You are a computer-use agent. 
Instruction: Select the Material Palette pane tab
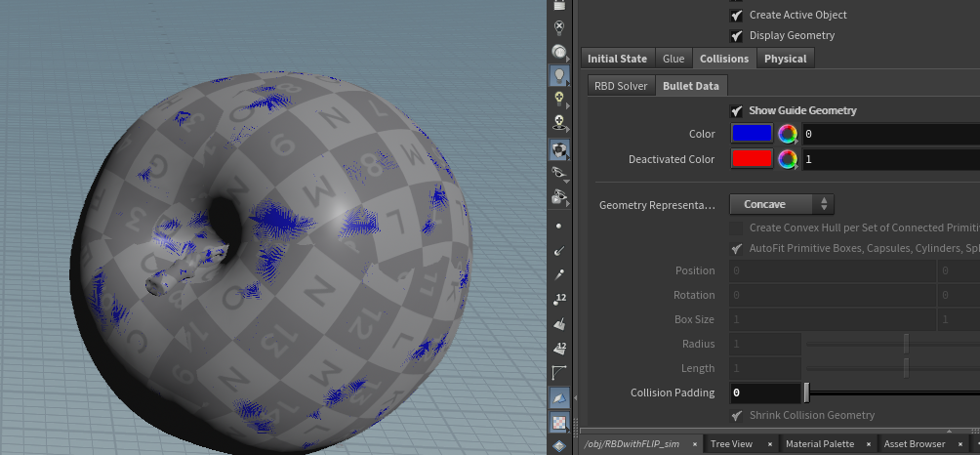coord(819,444)
